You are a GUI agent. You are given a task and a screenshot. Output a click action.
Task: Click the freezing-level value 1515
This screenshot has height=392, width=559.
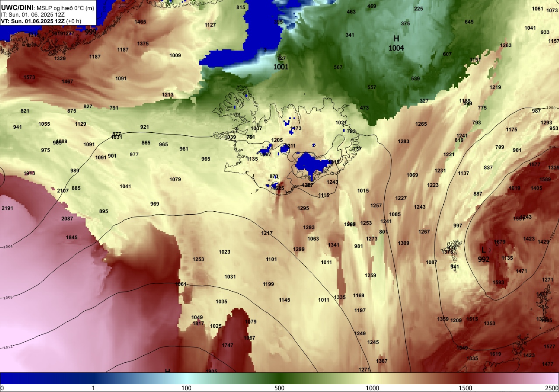click(x=472, y=319)
